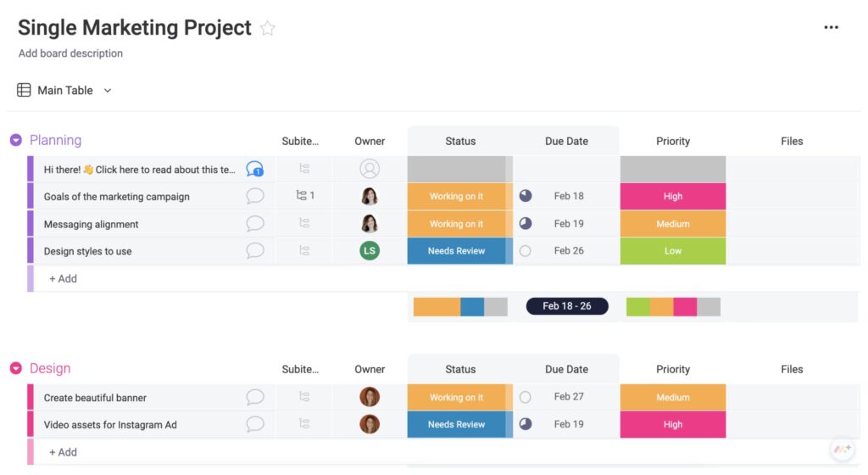
Task: Collapse the Design group
Action: [16, 368]
